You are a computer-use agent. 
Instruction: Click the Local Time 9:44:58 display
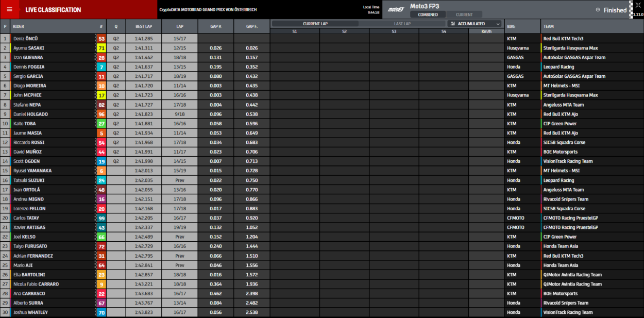pos(371,9)
